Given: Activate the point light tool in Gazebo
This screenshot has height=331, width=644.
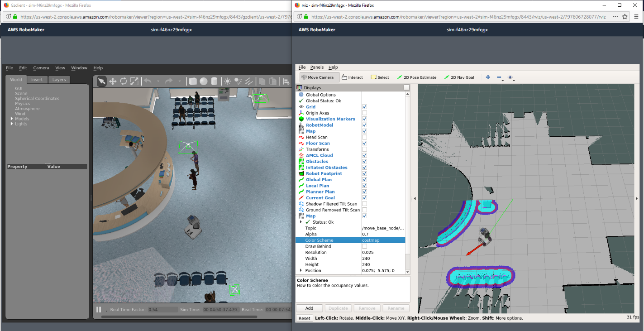Looking at the screenshot, I should tap(228, 81).
